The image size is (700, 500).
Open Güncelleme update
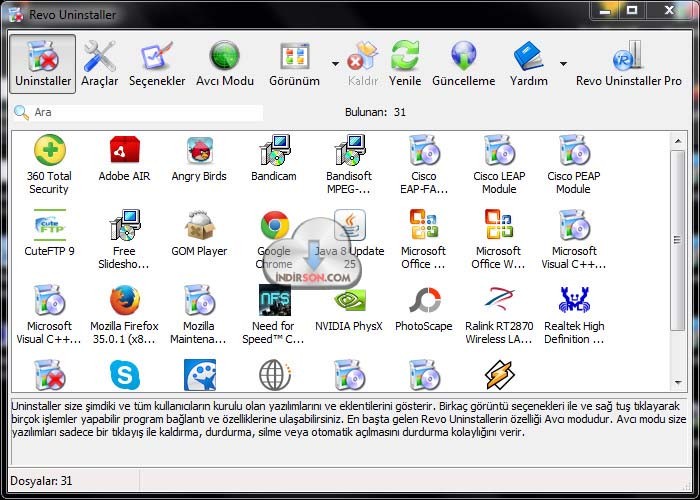[463, 64]
